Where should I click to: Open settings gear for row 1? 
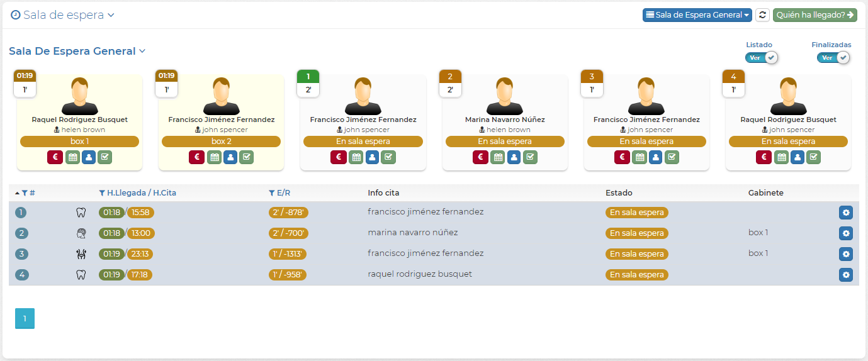[x=845, y=213]
